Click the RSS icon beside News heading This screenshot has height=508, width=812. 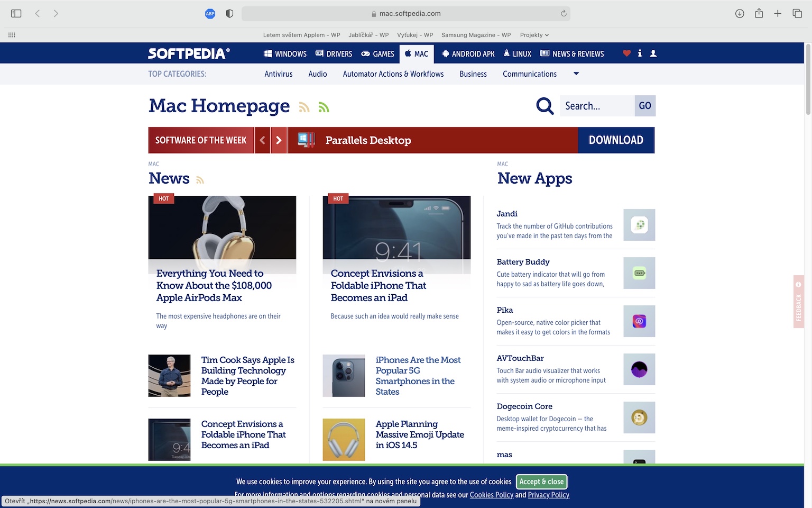click(200, 180)
